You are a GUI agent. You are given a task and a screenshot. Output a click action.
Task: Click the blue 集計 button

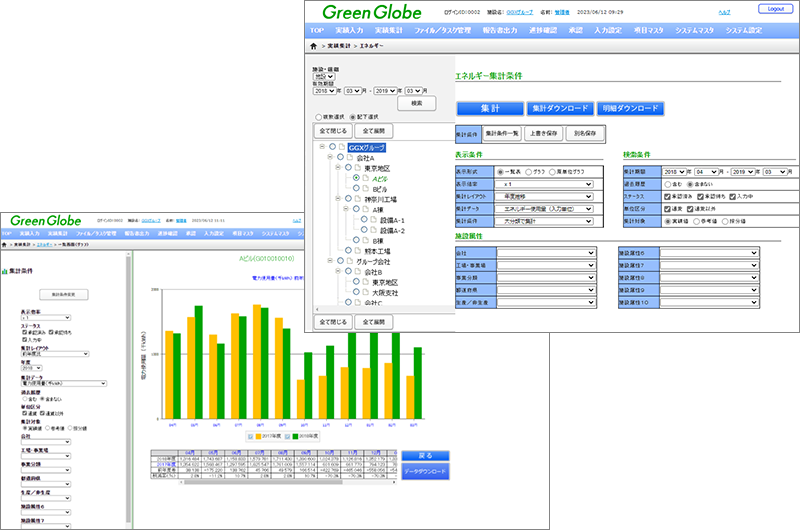(488, 108)
